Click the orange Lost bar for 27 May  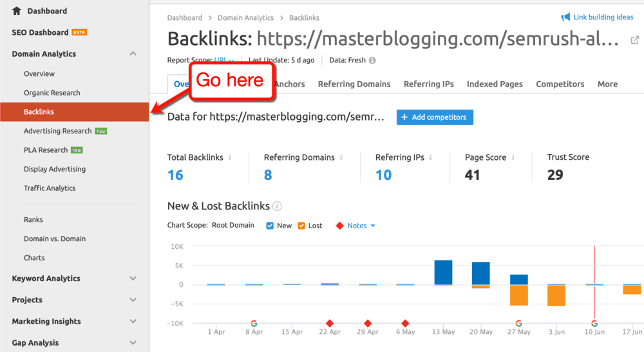point(518,295)
